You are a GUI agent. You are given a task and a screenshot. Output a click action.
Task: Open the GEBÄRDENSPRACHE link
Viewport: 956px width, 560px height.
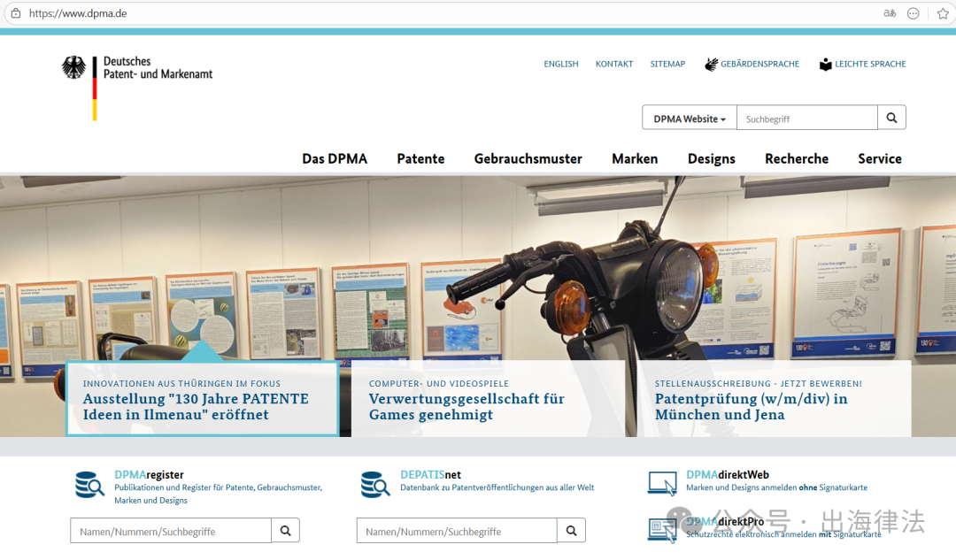pyautogui.click(x=759, y=64)
